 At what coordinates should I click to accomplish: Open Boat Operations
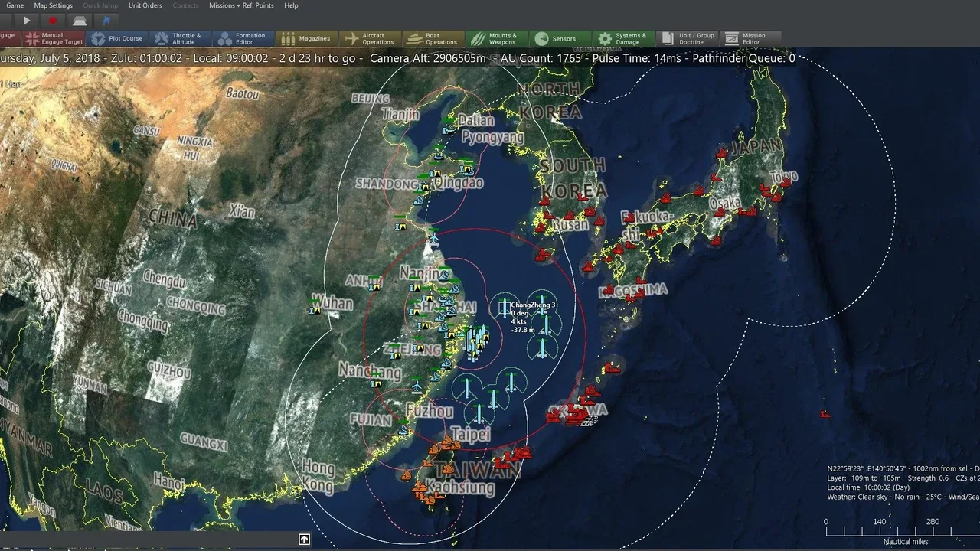[x=433, y=38]
